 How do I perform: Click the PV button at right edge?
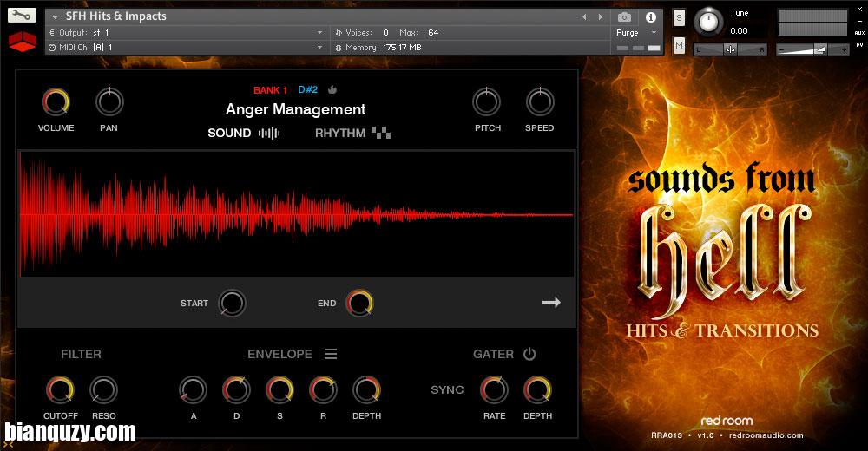click(859, 45)
